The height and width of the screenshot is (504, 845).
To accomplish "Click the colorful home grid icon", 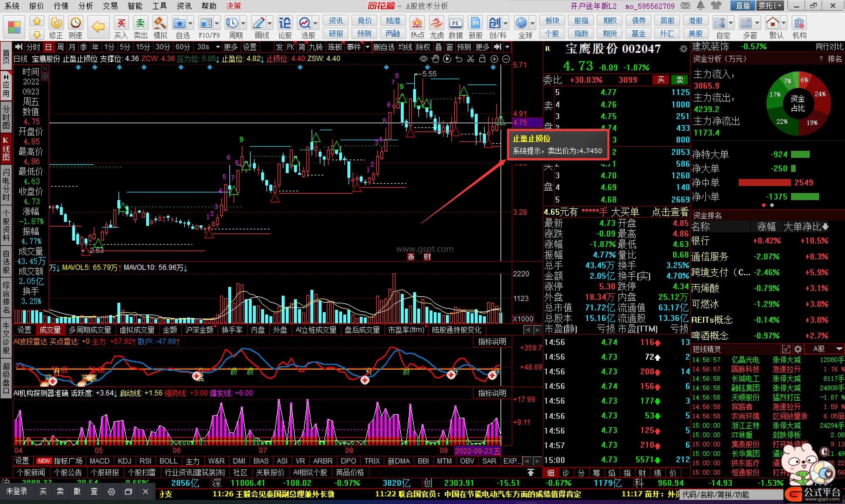I will [x=14, y=27].
